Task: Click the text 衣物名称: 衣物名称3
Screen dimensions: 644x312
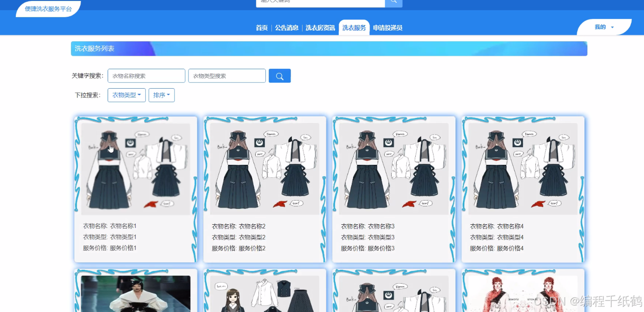Action: pos(368,227)
